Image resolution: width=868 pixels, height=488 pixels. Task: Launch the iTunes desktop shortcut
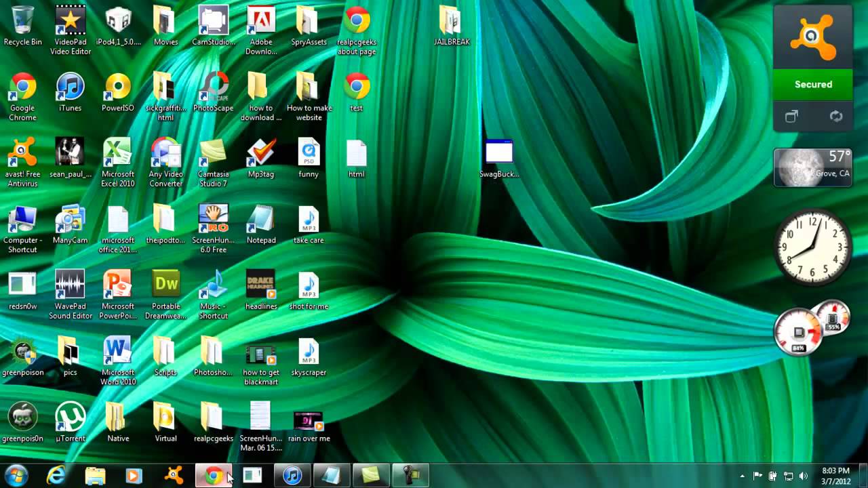(x=70, y=92)
